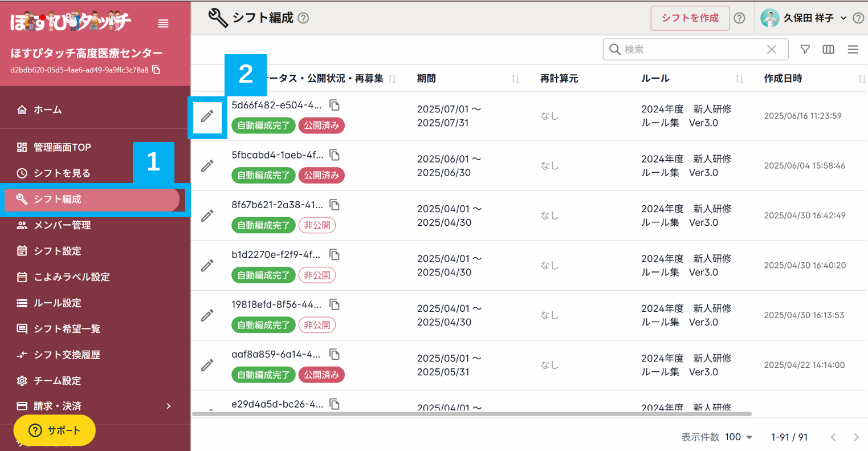Image resolution: width=868 pixels, height=451 pixels.
Task: Collapse the sidebar with the hamburger icon
Action: 163,23
